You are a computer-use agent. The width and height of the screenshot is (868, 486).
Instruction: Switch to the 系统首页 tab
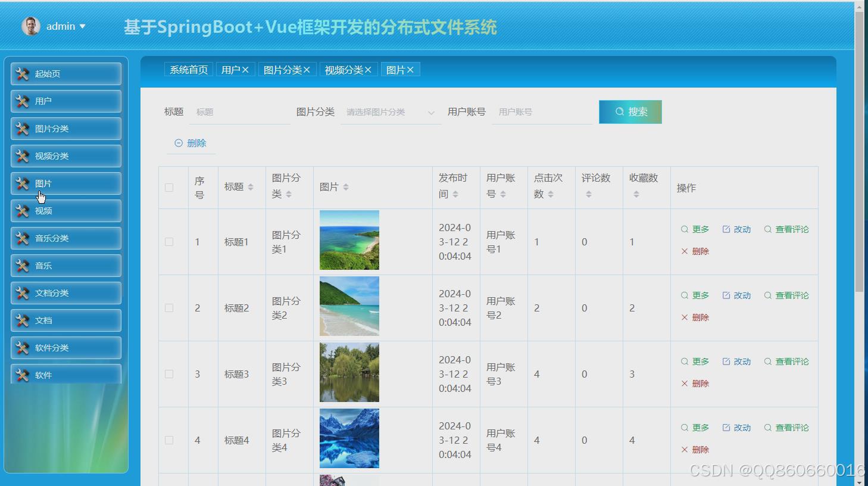pyautogui.click(x=188, y=69)
